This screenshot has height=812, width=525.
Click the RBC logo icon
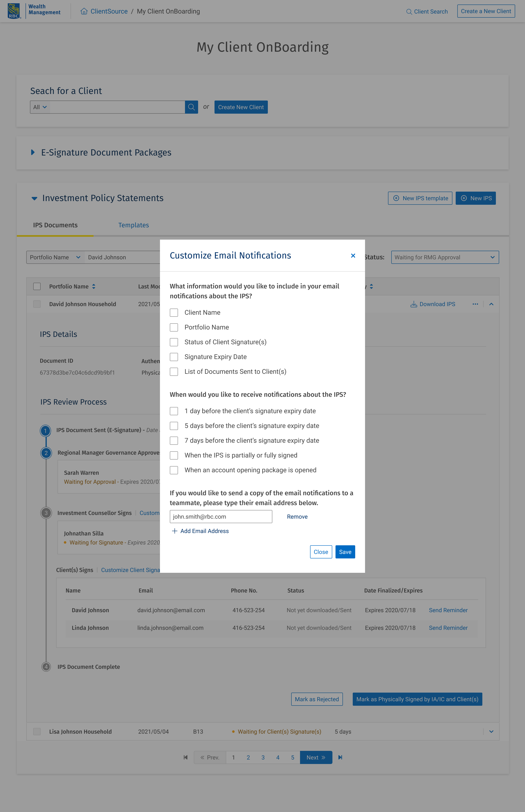(x=14, y=11)
